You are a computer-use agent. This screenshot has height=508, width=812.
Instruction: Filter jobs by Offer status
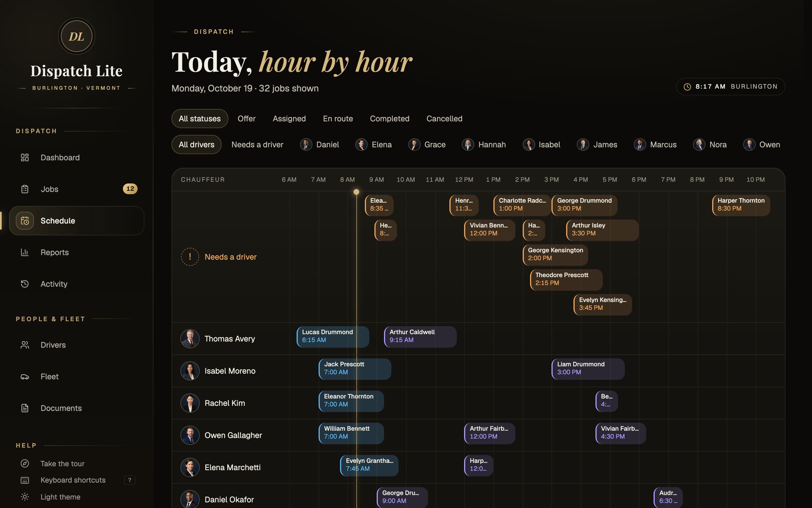click(x=247, y=119)
